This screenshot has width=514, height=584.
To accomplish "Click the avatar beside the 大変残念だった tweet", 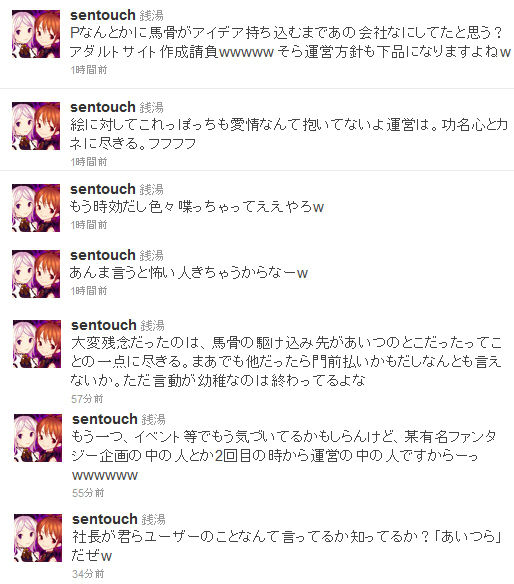I will click(37, 344).
